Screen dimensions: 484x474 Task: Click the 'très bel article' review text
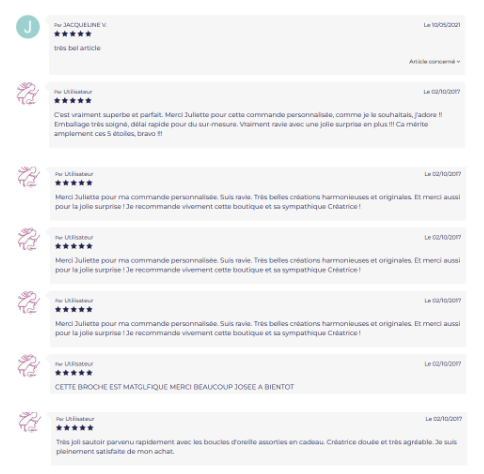[77, 48]
